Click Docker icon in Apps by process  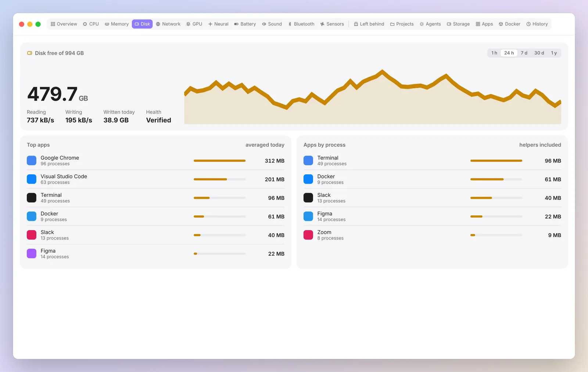[x=308, y=179]
